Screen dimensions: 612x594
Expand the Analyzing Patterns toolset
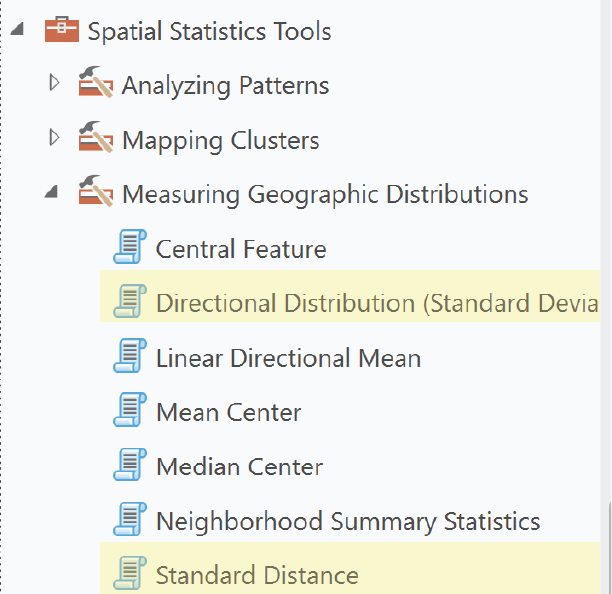click(x=54, y=83)
